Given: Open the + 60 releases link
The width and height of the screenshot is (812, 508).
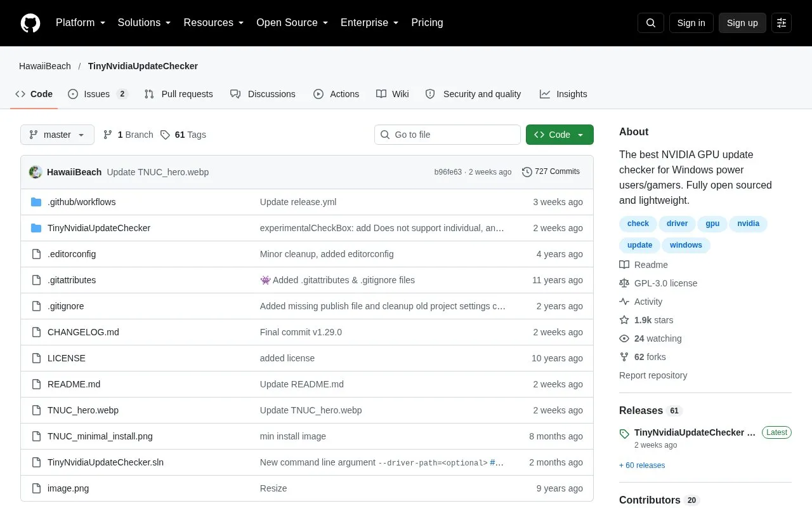Looking at the screenshot, I should [642, 465].
